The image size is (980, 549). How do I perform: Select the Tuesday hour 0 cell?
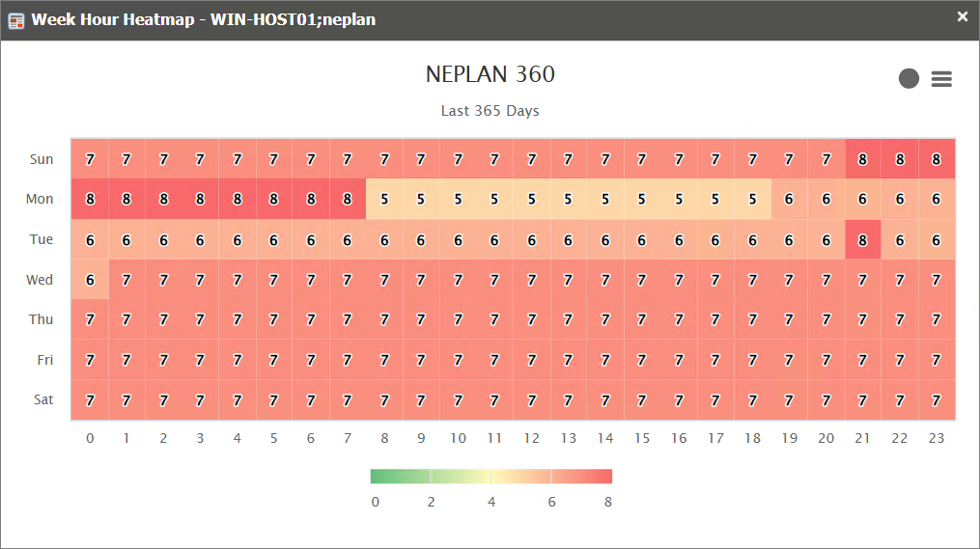tap(90, 240)
